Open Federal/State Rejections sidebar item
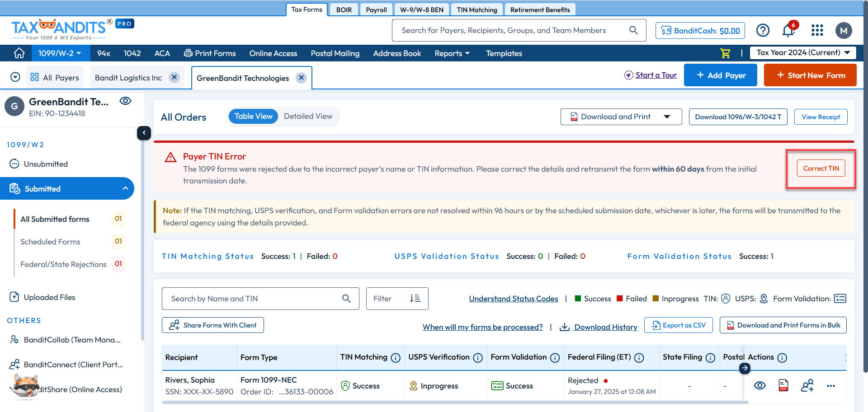868x412 pixels. point(63,264)
